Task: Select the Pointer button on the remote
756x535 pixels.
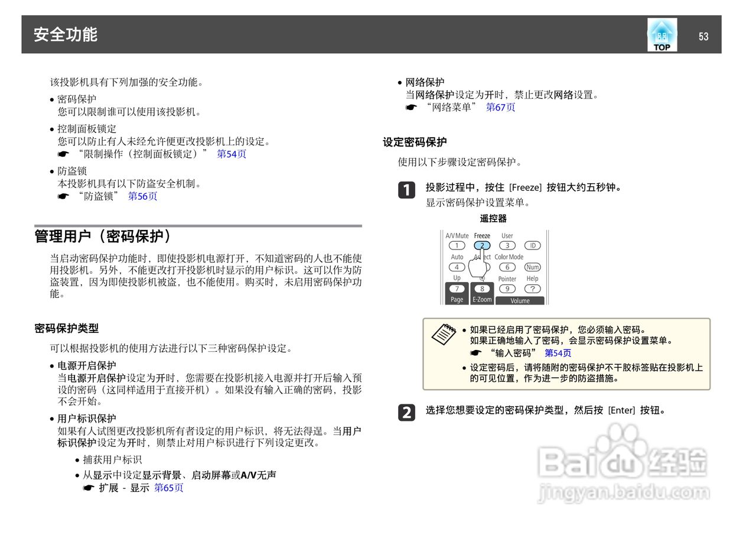Action: (x=507, y=288)
